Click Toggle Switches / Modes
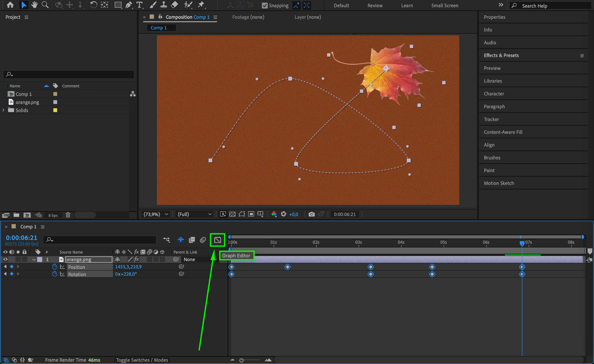This screenshot has width=594, height=364. click(x=142, y=360)
